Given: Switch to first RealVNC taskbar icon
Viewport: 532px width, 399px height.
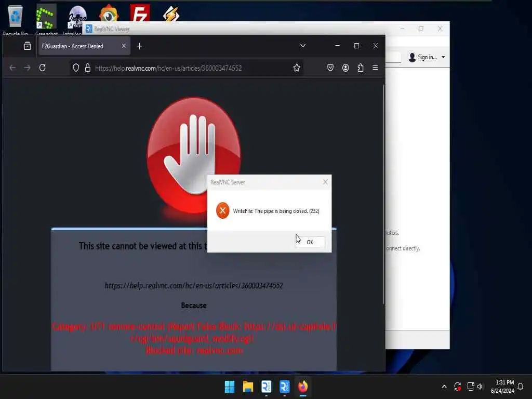Looking at the screenshot, I should 267,387.
